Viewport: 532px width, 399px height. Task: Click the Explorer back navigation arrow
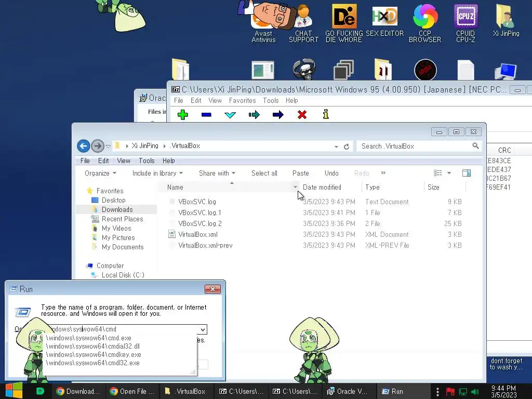click(84, 146)
